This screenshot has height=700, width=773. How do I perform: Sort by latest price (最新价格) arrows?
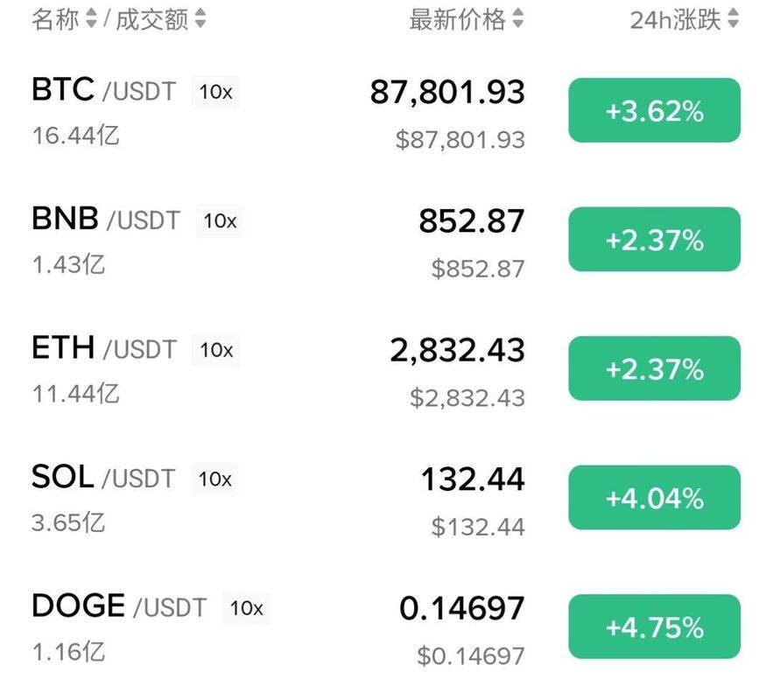[518, 19]
